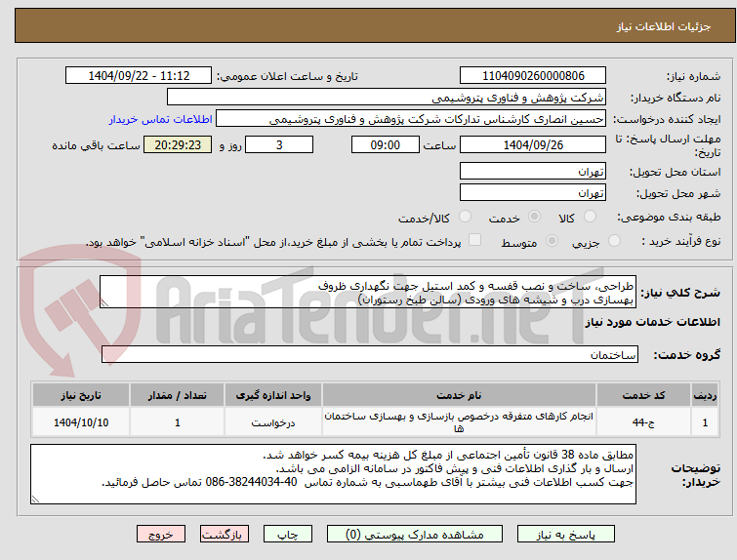Click the جزئیات اطلاعات نیاز header title
This screenshot has height=560, width=737.
(x=664, y=26)
